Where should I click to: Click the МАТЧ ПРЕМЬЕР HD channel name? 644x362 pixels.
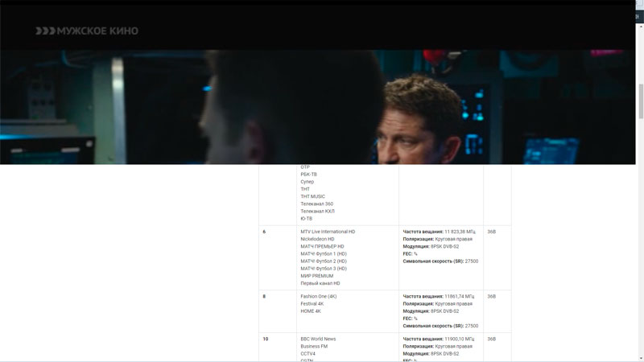pyautogui.click(x=322, y=246)
